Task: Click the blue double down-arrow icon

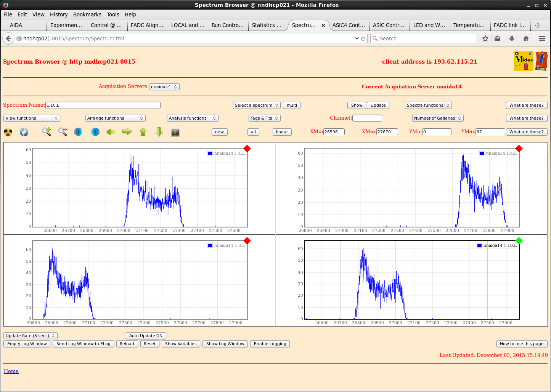Action: pos(78,132)
